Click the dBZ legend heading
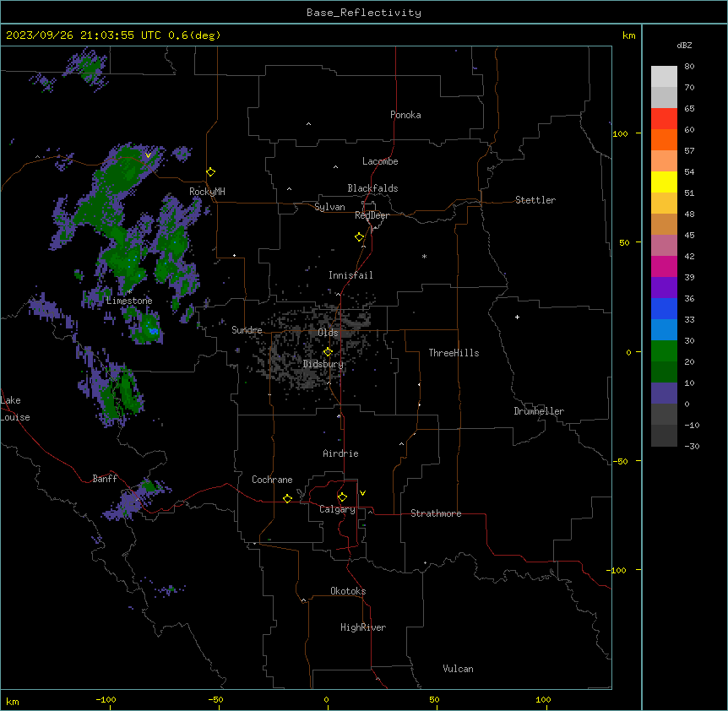The height and width of the screenshot is (711, 728). click(684, 45)
